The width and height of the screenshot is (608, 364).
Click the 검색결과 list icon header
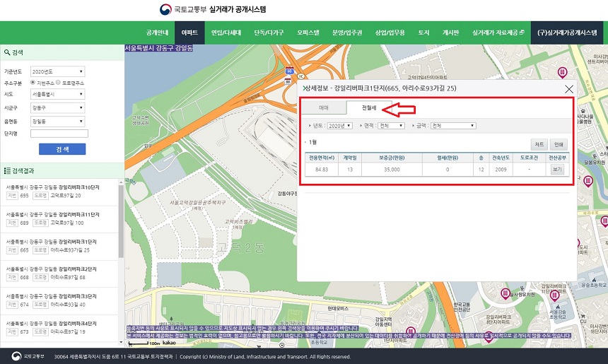[7, 170]
